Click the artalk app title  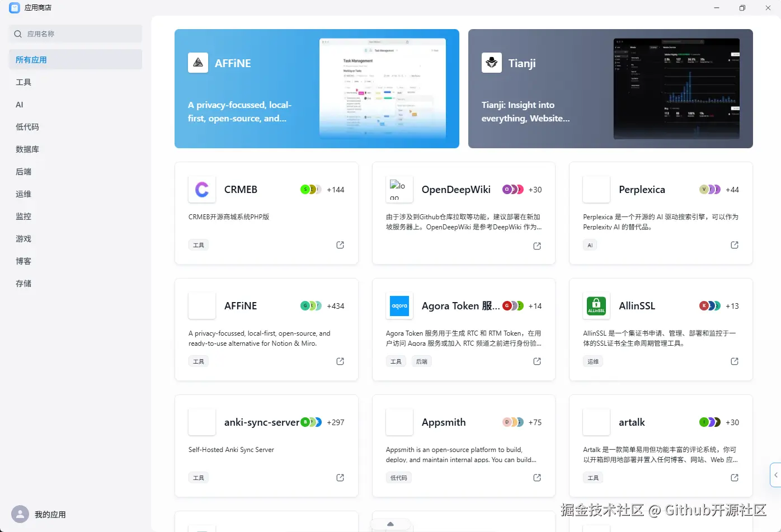632,422
